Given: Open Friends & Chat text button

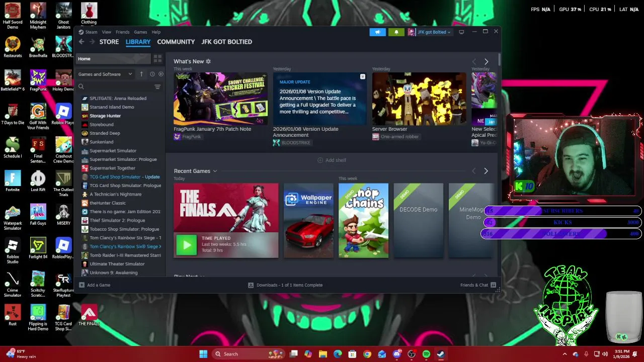Looking at the screenshot, I should tap(474, 285).
